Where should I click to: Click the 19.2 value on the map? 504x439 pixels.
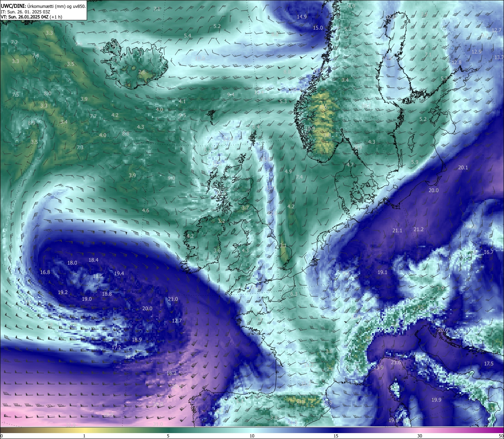(63, 293)
